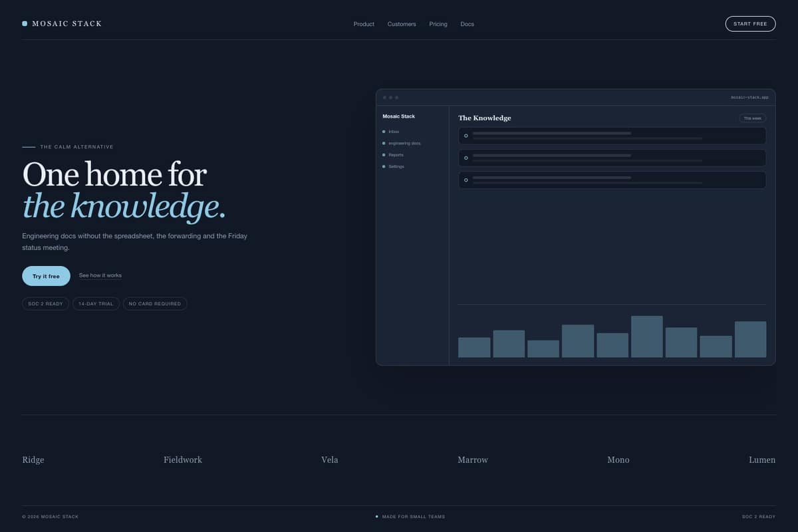Click Mosaic Stack title in mockup sidebar
Image resolution: width=798 pixels, height=532 pixels.
point(398,116)
